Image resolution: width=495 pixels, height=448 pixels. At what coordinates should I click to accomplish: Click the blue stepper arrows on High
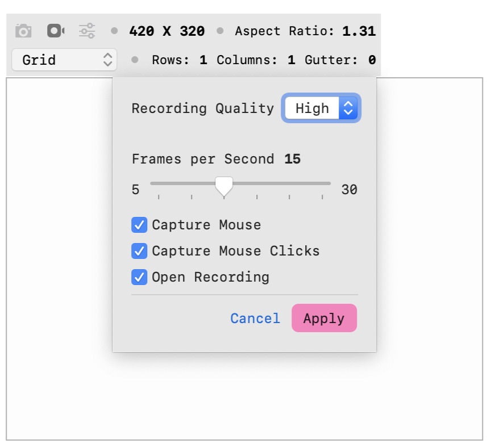click(x=348, y=108)
